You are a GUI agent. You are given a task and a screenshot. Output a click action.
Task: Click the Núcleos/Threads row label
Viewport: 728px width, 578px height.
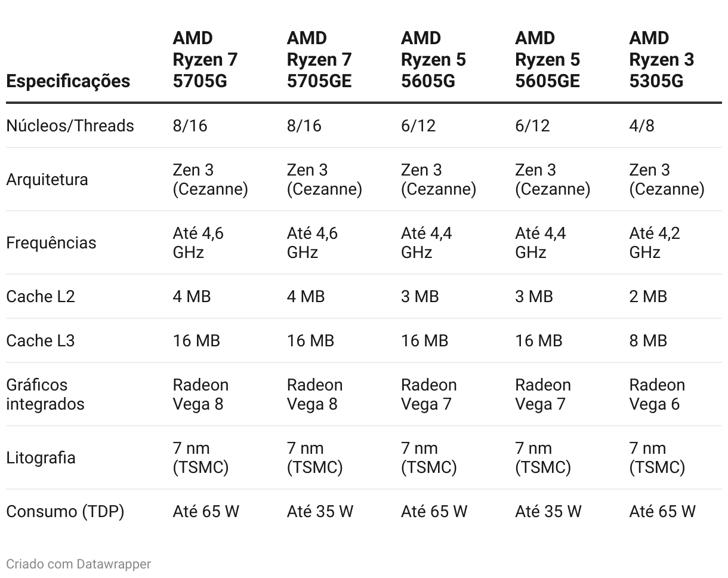pos(70,125)
